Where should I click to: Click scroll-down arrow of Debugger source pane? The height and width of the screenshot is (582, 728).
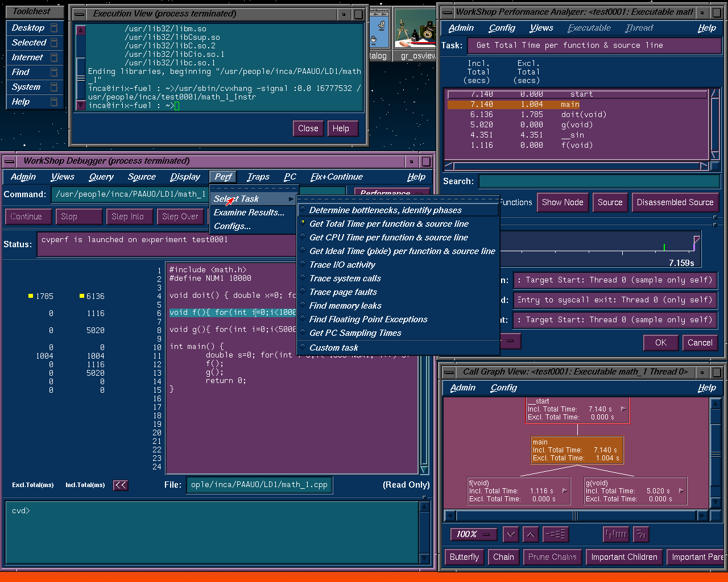point(424,469)
